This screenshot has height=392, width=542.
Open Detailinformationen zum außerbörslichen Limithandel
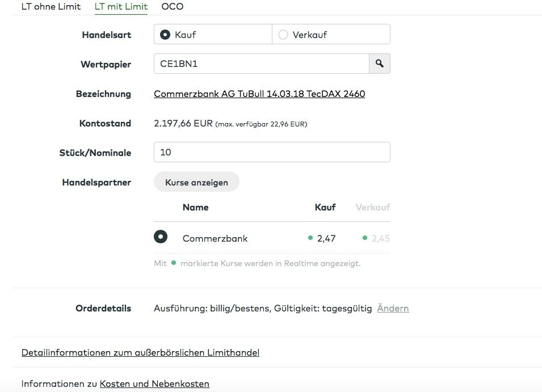(x=140, y=352)
